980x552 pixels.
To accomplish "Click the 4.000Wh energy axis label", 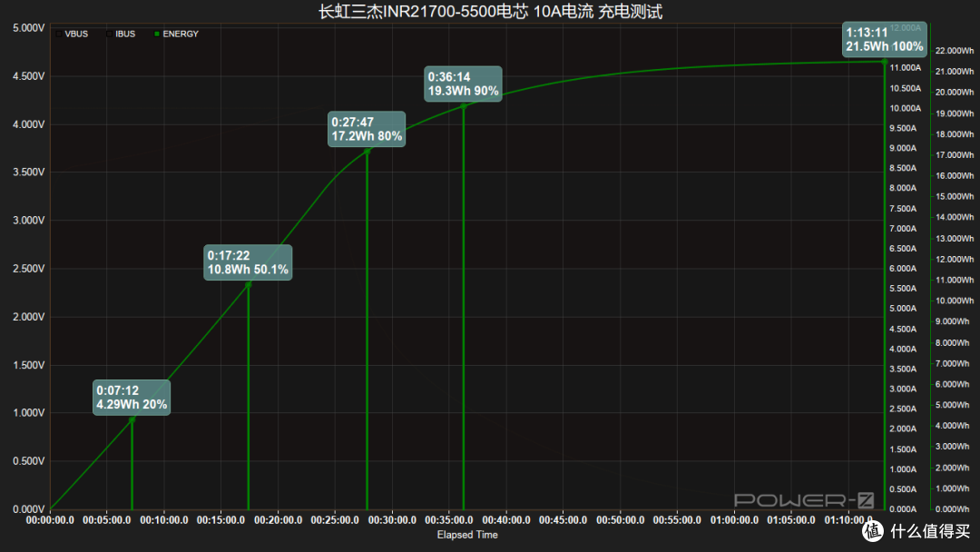I will click(x=953, y=426).
